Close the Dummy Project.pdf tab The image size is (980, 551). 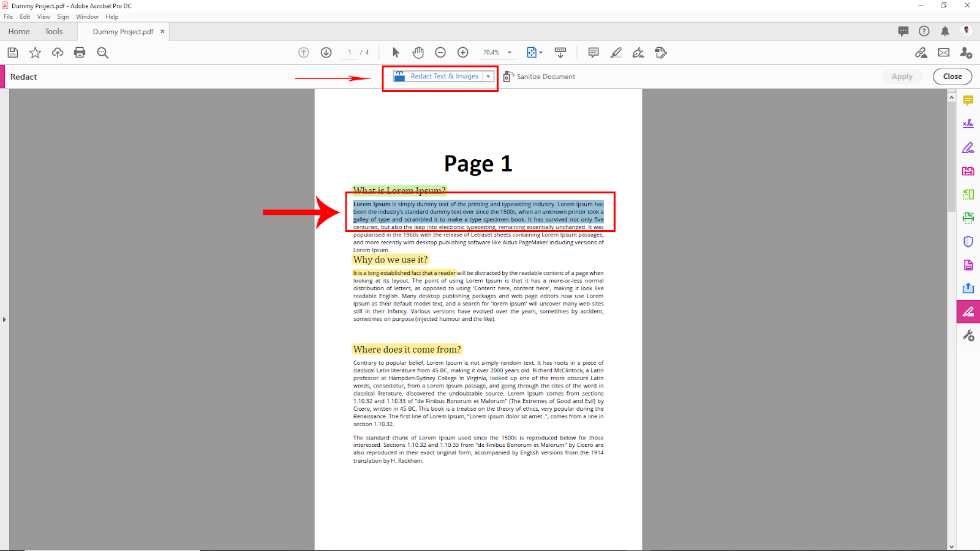(162, 31)
